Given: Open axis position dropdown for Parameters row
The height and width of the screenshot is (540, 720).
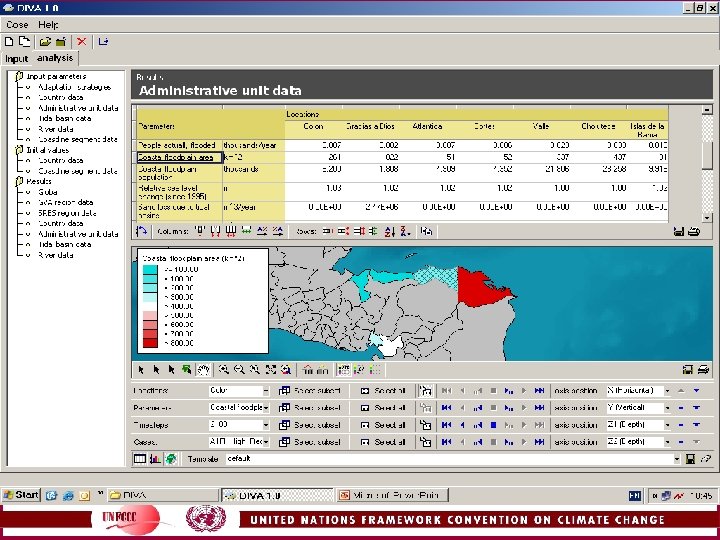Looking at the screenshot, I should tap(667, 408).
